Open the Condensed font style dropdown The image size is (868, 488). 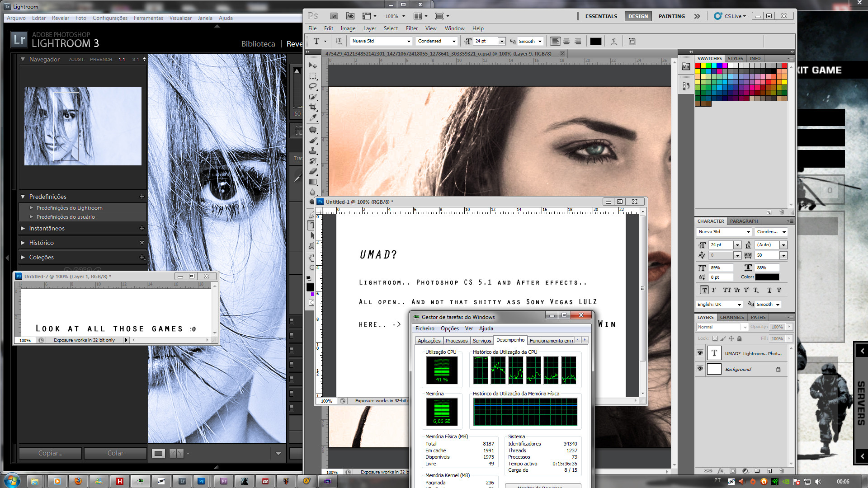tap(437, 41)
